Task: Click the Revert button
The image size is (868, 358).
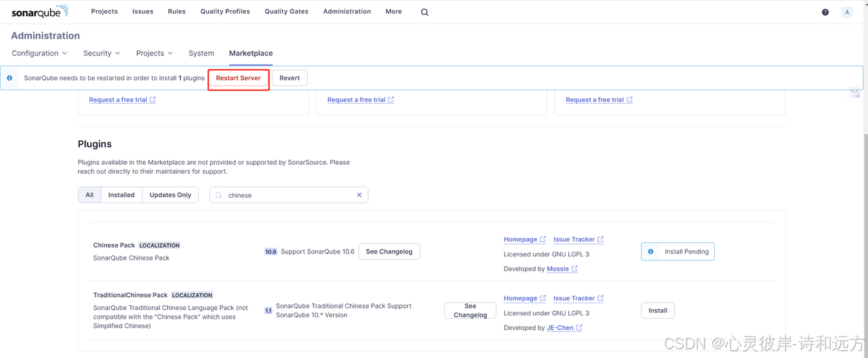Action: pos(290,78)
